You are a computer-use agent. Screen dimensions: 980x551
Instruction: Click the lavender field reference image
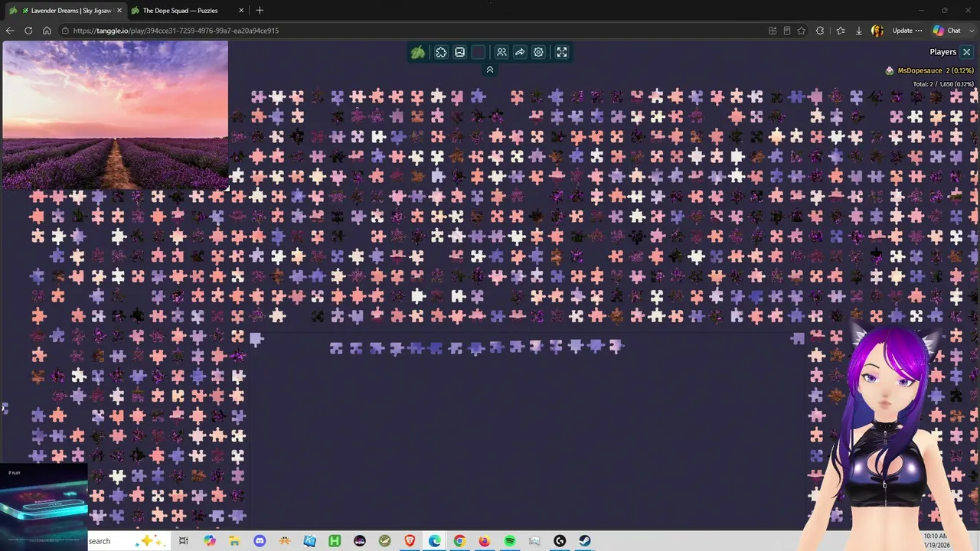(115, 115)
